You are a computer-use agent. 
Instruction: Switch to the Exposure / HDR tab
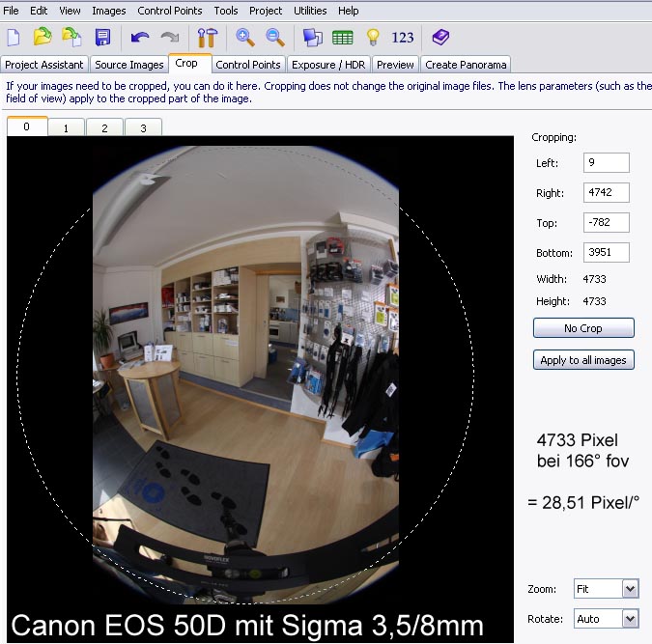[328, 65]
